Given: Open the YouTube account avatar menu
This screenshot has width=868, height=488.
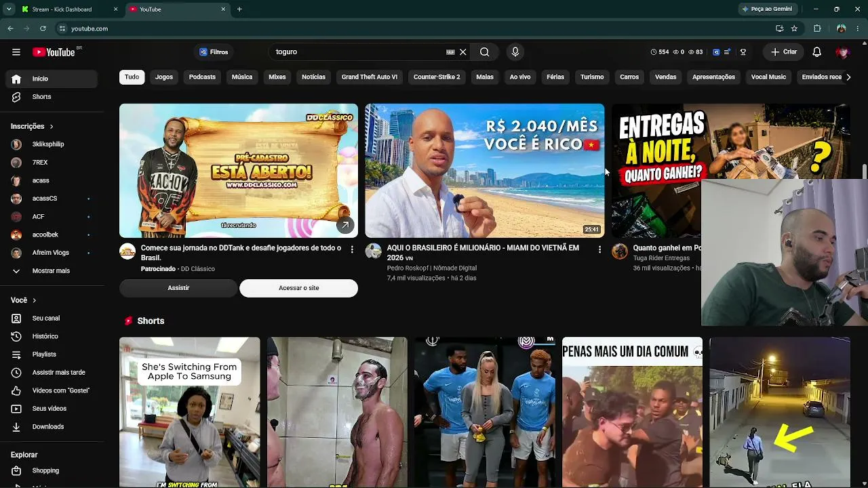Looking at the screenshot, I should point(842,52).
